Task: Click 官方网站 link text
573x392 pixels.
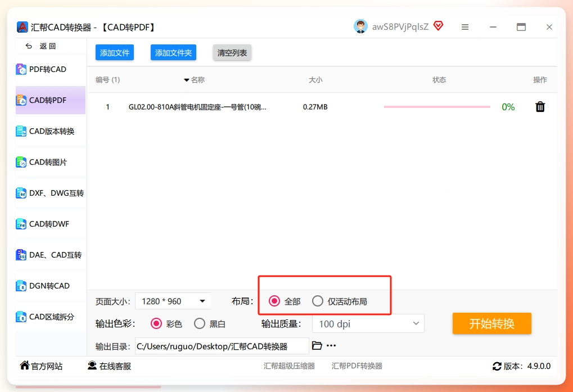Action: click(47, 366)
